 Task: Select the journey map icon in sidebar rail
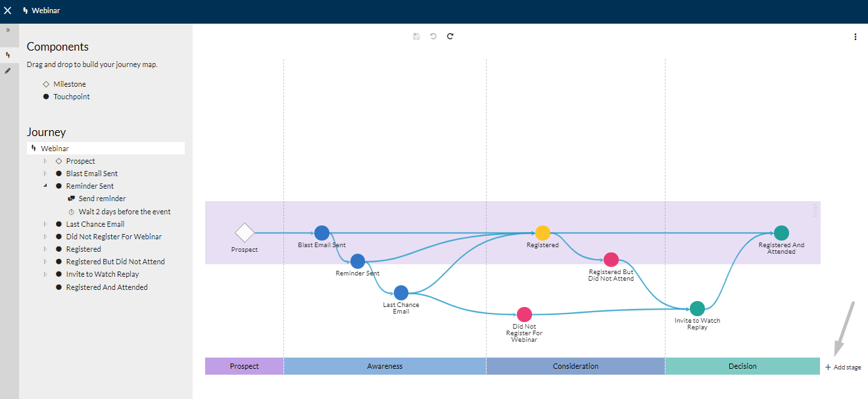click(x=8, y=55)
